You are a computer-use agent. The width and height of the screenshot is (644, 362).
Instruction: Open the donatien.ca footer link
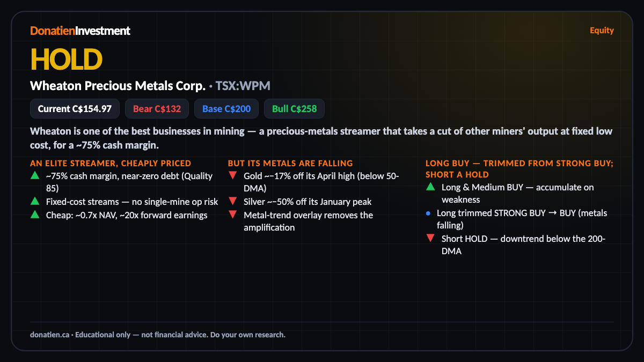50,335
